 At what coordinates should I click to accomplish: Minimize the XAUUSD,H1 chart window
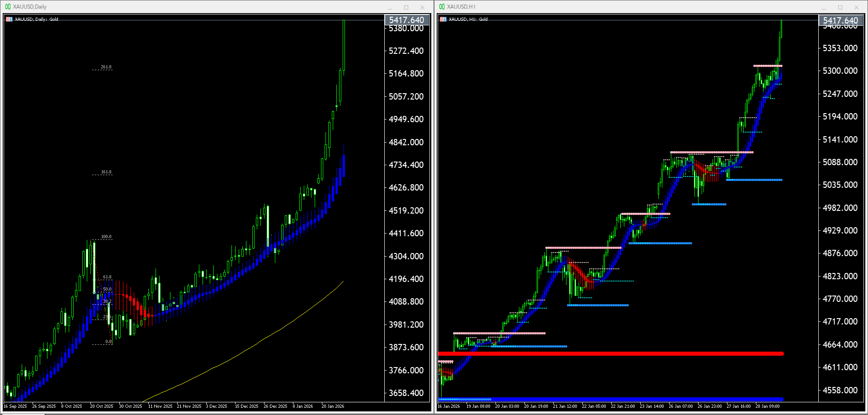[x=824, y=7]
